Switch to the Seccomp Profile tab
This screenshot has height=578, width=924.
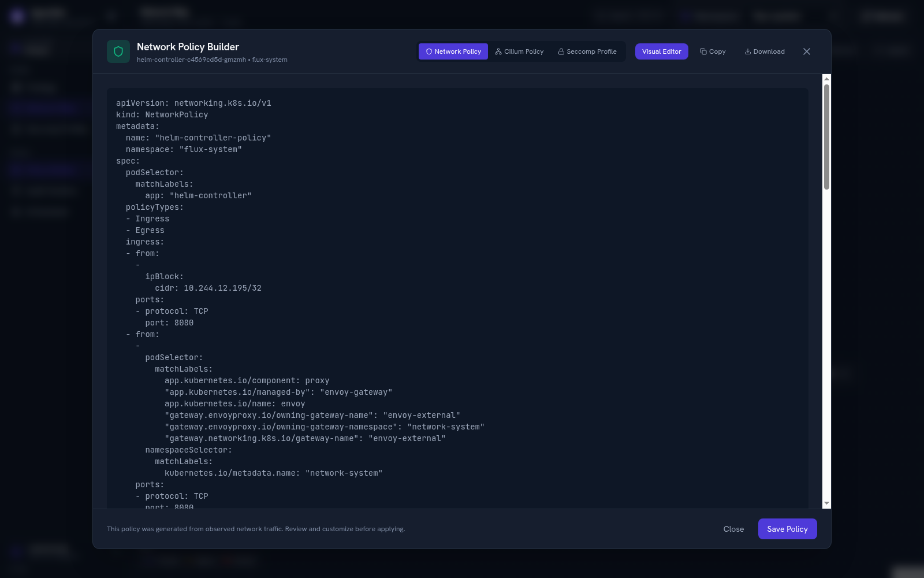tap(587, 51)
